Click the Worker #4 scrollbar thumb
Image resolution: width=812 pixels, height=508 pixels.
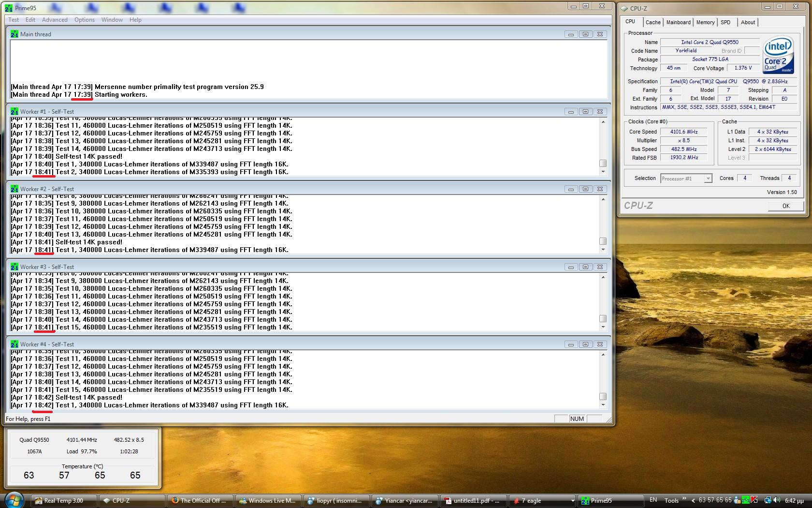603,396
